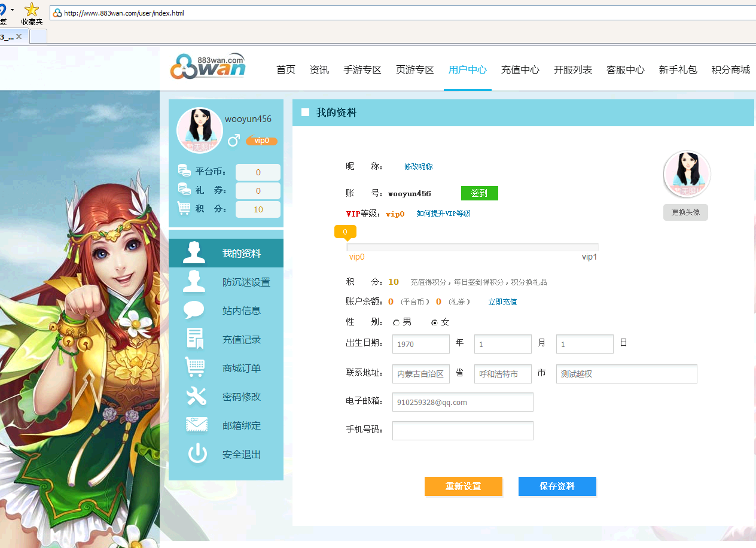Open the 密码修改 sidebar item
Screen dimensions: 756x548
pos(226,397)
